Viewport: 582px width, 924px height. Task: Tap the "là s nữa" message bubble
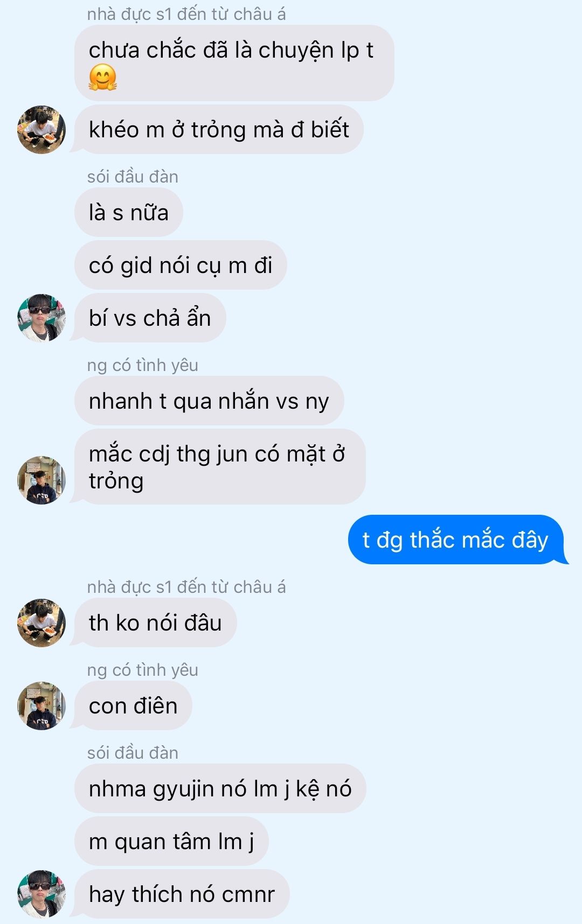129,213
